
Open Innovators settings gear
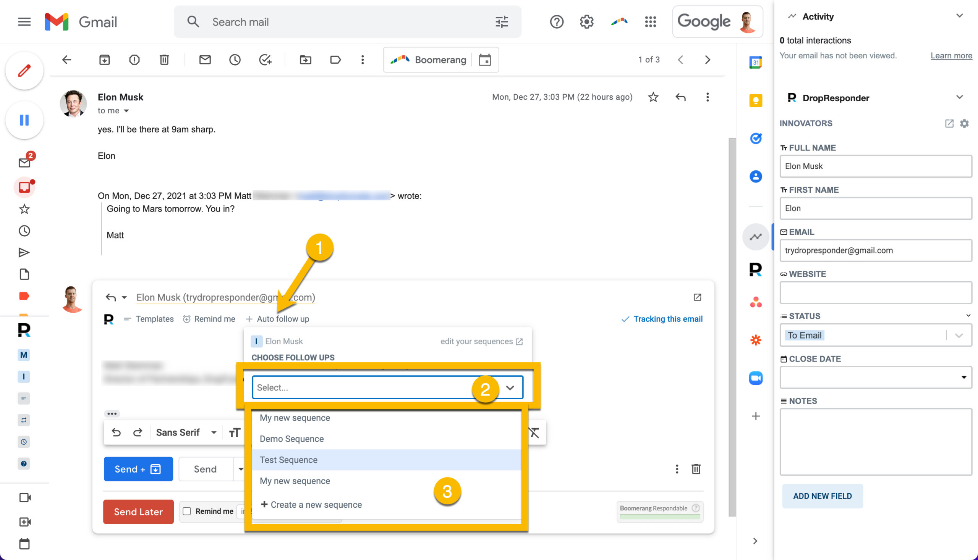[964, 123]
